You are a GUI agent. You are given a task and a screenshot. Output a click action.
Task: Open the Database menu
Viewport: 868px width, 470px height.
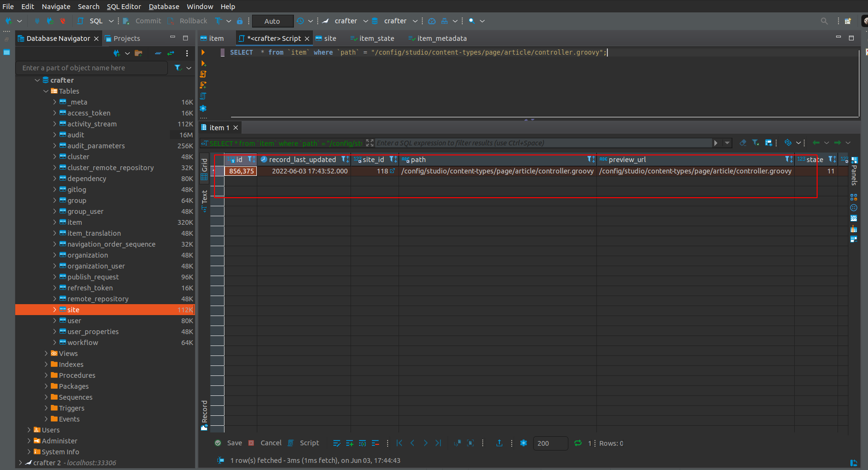(x=164, y=6)
